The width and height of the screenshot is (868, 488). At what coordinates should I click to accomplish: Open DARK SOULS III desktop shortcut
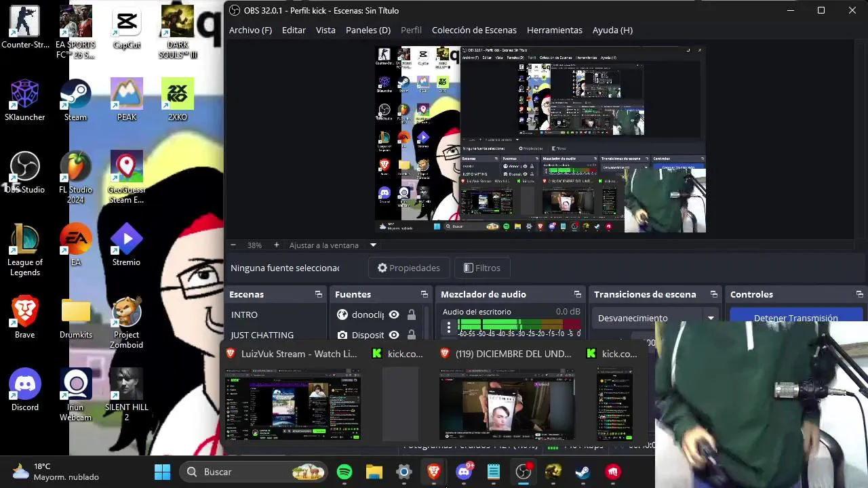pos(178,32)
